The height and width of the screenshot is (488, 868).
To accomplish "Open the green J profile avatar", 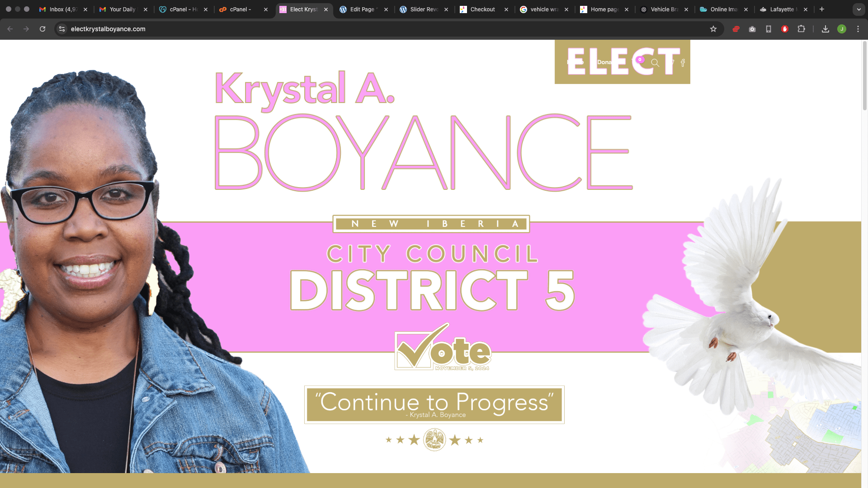I will click(842, 29).
